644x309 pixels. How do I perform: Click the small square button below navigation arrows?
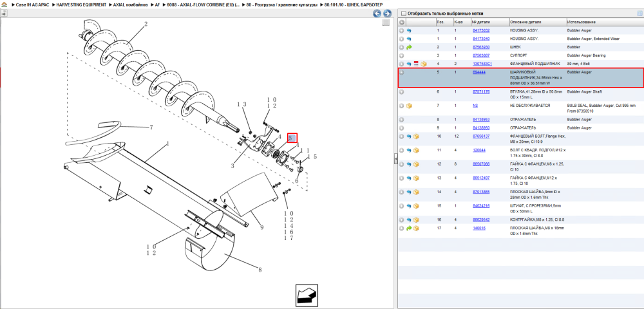(x=386, y=23)
